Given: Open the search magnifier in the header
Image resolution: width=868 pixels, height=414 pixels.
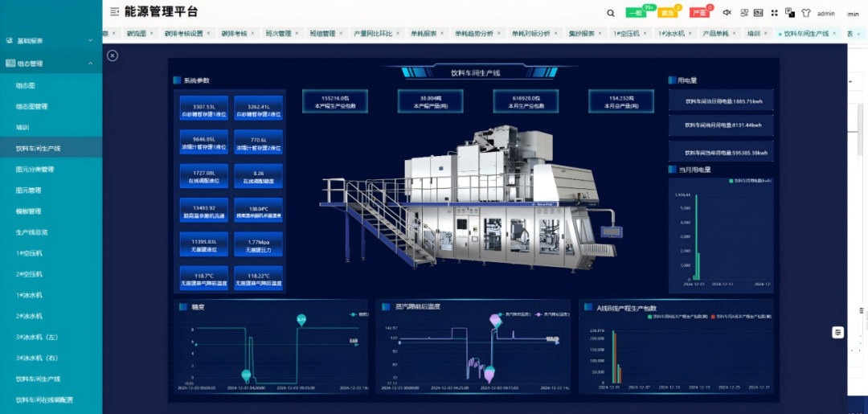Looking at the screenshot, I should click(x=610, y=13).
